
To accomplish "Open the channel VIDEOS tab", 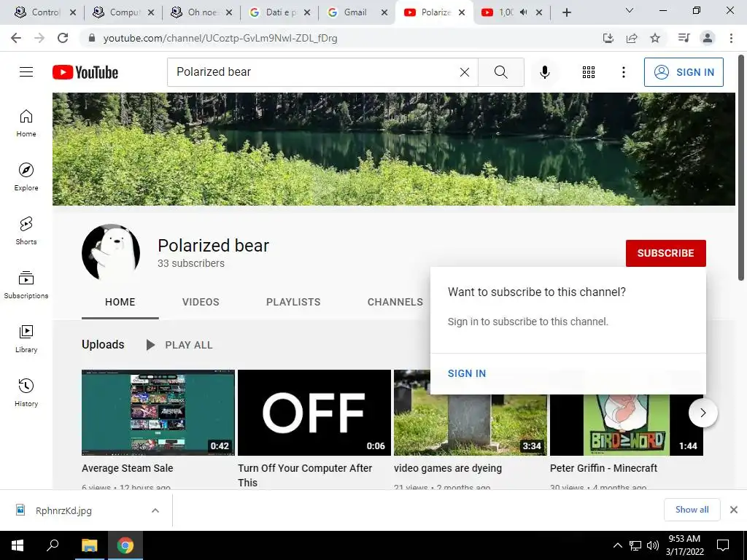I will [201, 302].
